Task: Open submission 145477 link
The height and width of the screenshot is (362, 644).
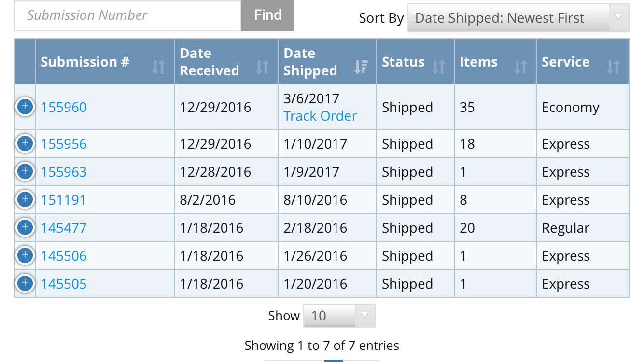Action: tap(64, 228)
